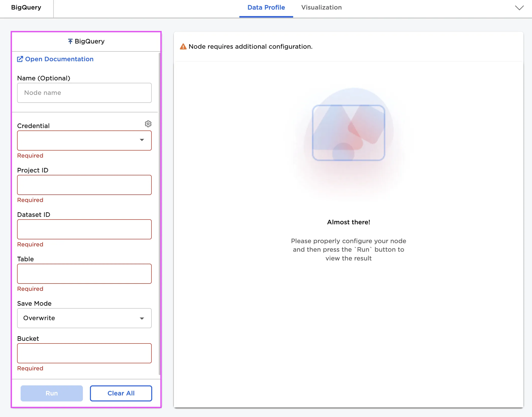Select the Data Profile tab

click(266, 8)
